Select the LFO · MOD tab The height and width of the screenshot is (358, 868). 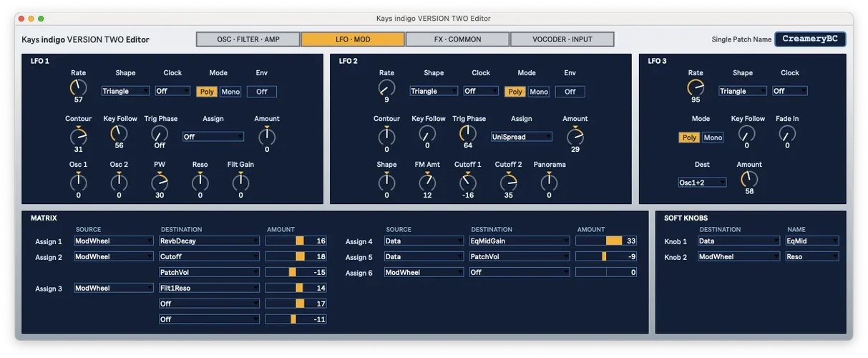pyautogui.click(x=353, y=39)
